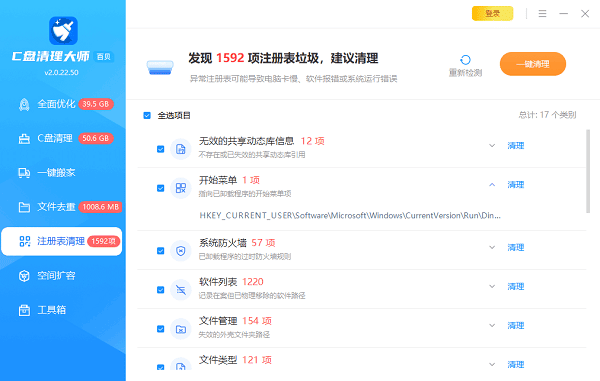The width and height of the screenshot is (600, 381).
Task: Go to the 文件去重 sidebar tab
Action: (62, 207)
